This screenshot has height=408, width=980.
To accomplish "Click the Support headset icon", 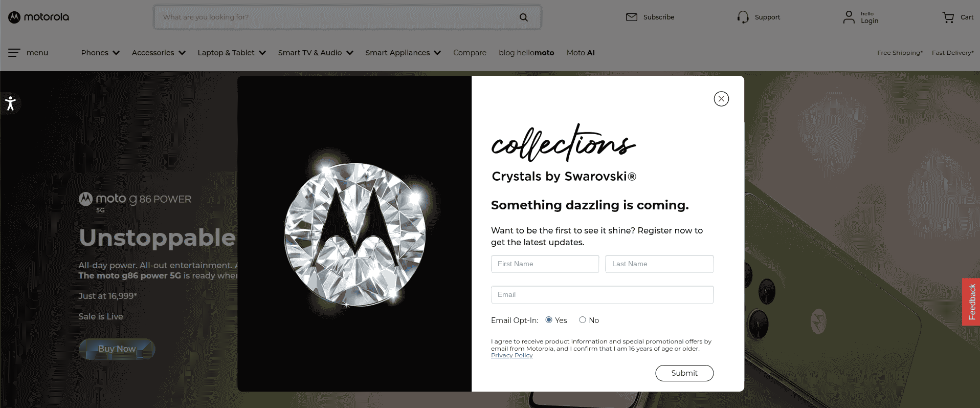I will pyautogui.click(x=743, y=17).
